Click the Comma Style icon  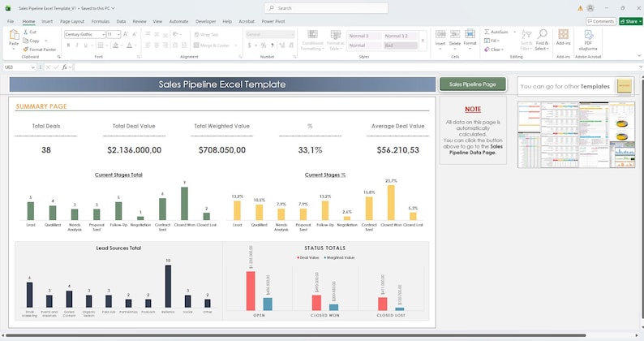point(272,45)
